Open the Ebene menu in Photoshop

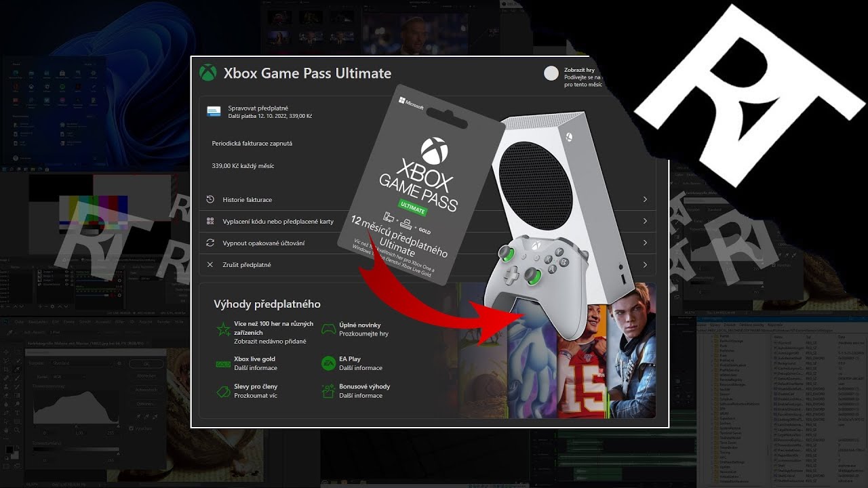[x=69, y=322]
